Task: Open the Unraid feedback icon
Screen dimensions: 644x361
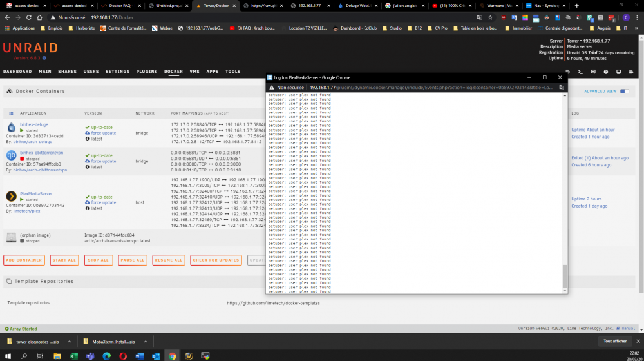Action: click(x=593, y=72)
